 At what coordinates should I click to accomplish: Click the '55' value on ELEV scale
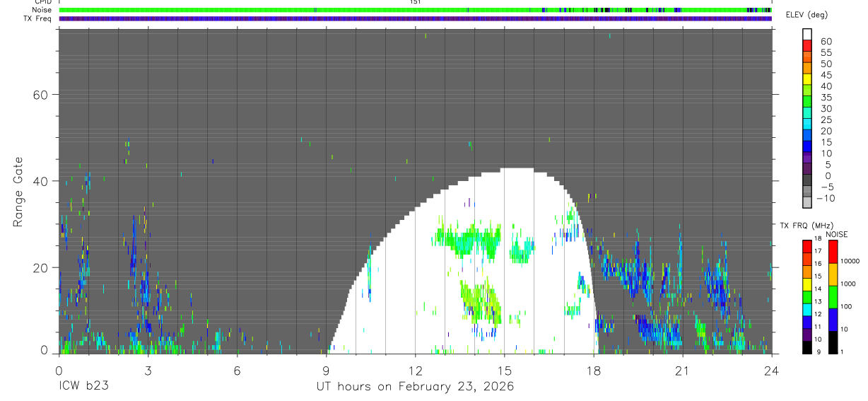(826, 53)
